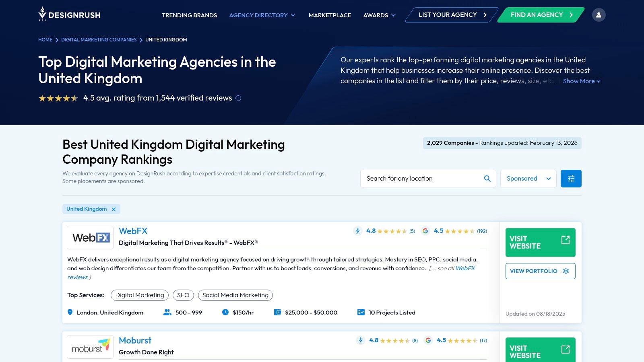Open the filters sliders icon
Image resolution: width=644 pixels, height=362 pixels.
tap(571, 178)
